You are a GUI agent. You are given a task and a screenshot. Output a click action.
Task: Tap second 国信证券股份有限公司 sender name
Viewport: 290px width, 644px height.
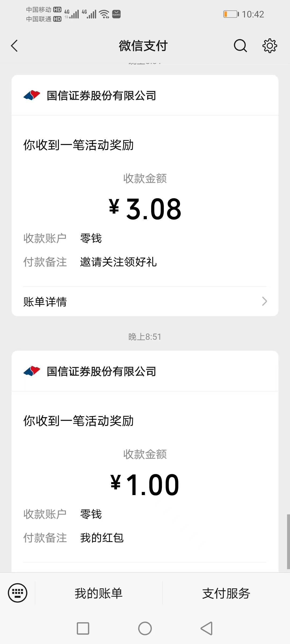coord(101,371)
